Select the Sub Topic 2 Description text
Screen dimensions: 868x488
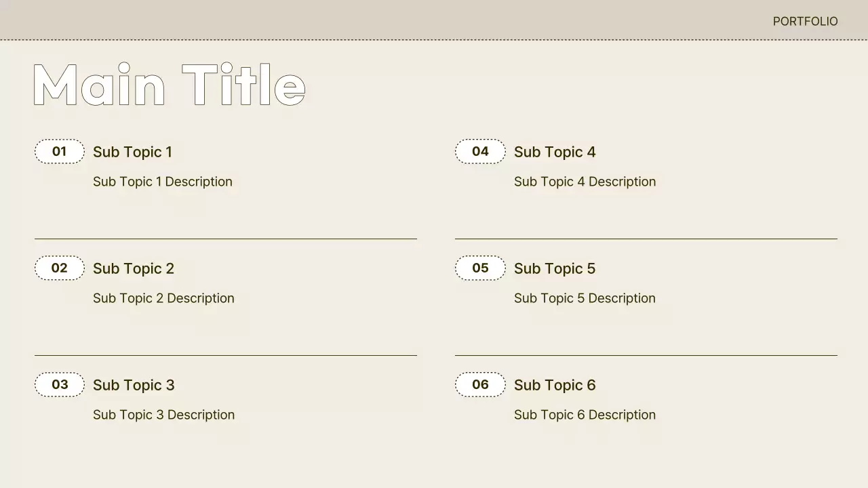click(163, 298)
